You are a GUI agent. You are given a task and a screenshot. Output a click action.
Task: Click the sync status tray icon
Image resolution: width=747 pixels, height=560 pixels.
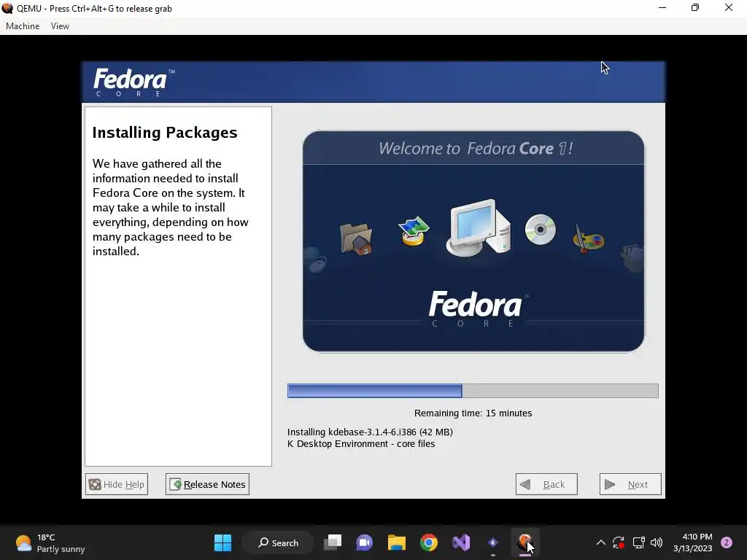click(619, 542)
